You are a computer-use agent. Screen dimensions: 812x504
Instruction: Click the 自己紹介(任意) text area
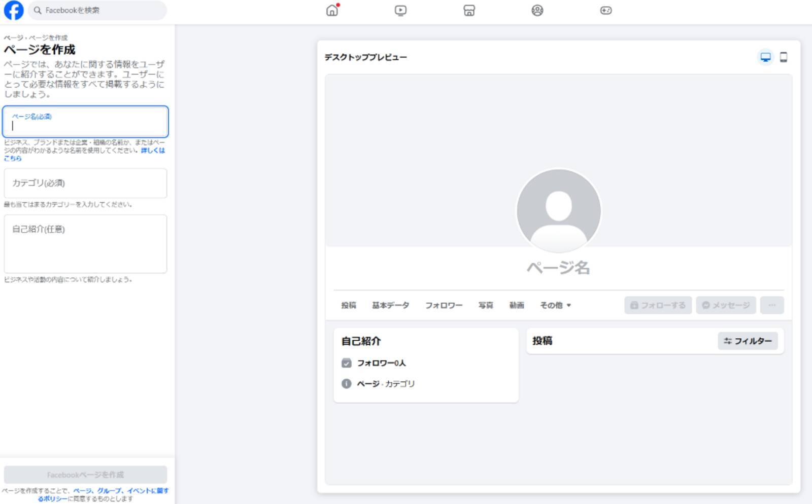[85, 244]
